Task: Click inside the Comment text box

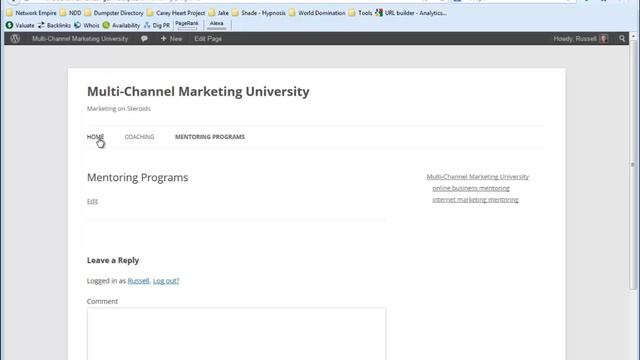Action: [x=236, y=334]
